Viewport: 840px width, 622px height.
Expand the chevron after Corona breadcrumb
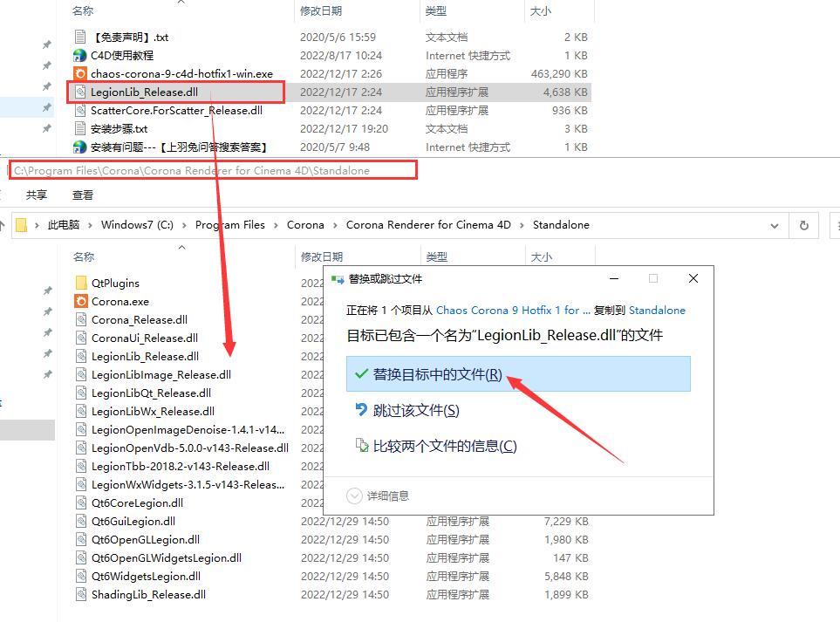(335, 225)
